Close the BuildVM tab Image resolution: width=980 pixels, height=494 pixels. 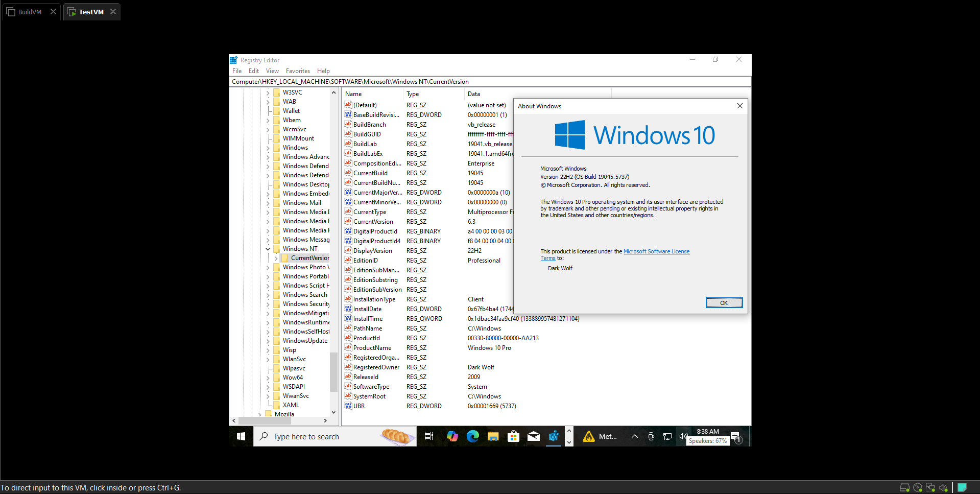(53, 12)
